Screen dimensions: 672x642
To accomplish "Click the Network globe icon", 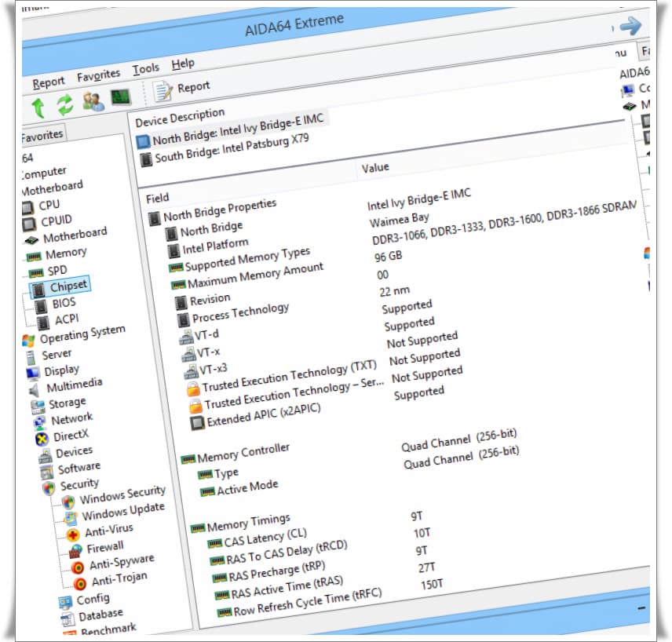I will click(39, 423).
